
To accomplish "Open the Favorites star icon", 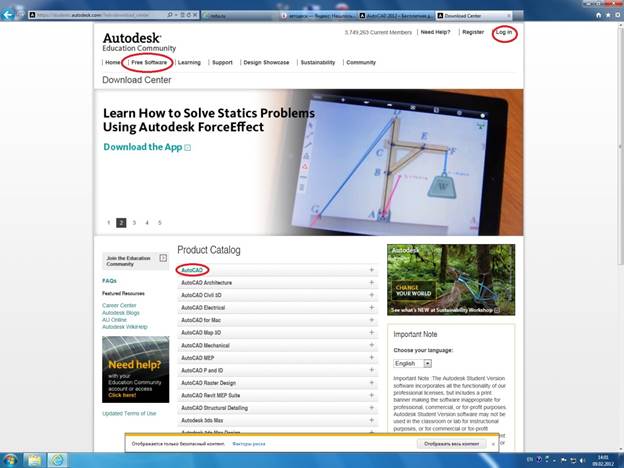I will coord(608,16).
